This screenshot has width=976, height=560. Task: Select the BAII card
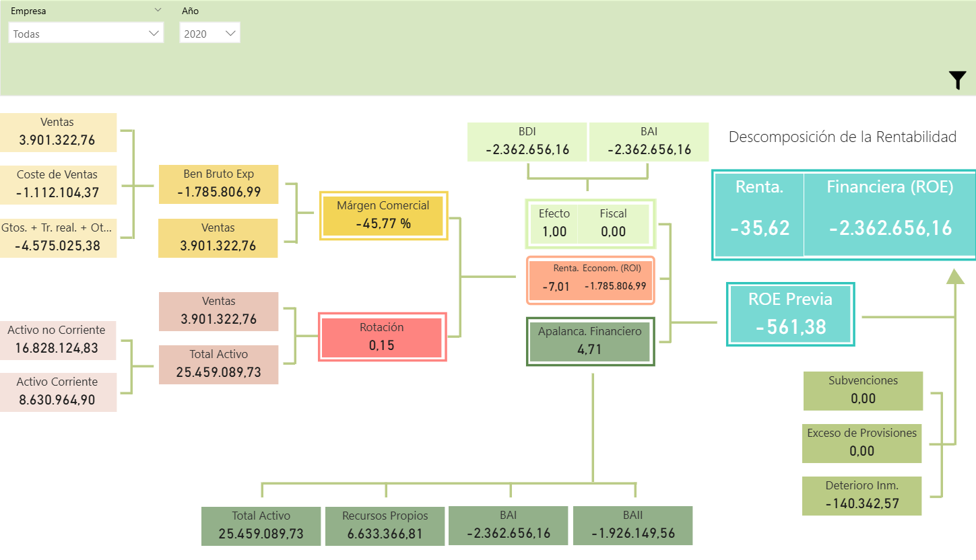pyautogui.click(x=632, y=526)
